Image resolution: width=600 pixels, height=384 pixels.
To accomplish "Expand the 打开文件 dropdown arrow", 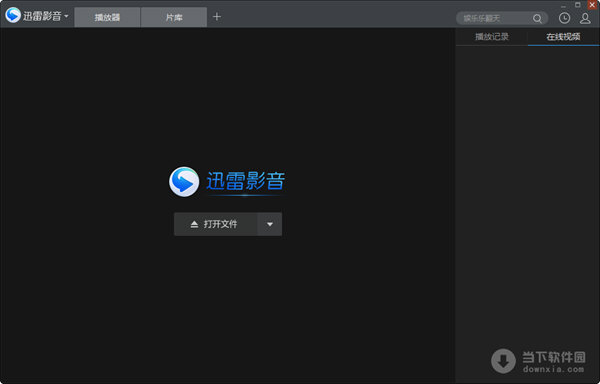I will 270,224.
